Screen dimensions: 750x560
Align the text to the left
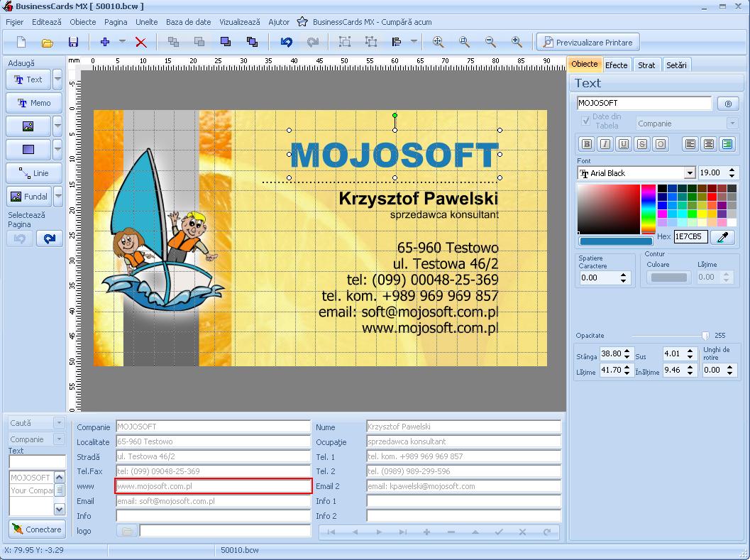click(x=690, y=144)
